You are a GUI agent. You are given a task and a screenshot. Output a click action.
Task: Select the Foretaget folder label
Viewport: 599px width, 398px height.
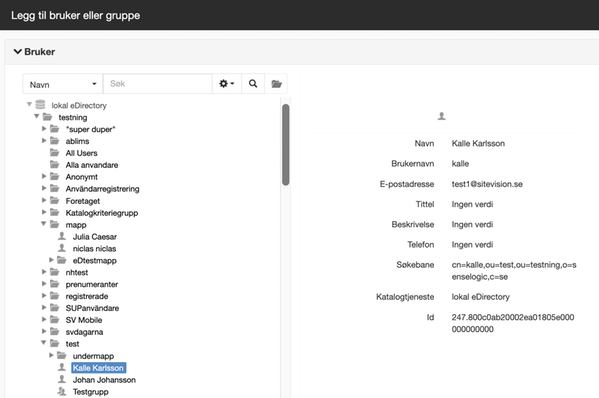[83, 201]
